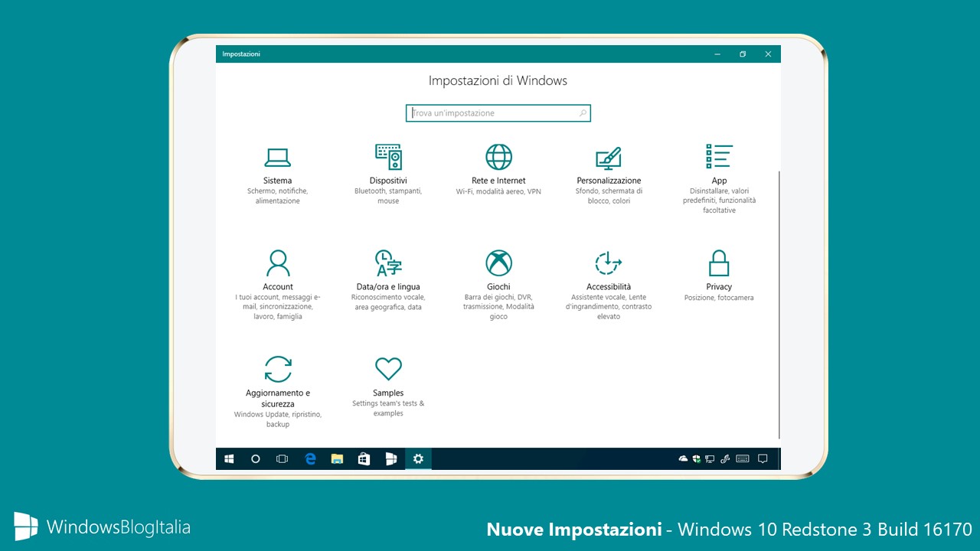980x551 pixels.
Task: Click the white tiled app icon on the taskbar
Action: coord(391,458)
